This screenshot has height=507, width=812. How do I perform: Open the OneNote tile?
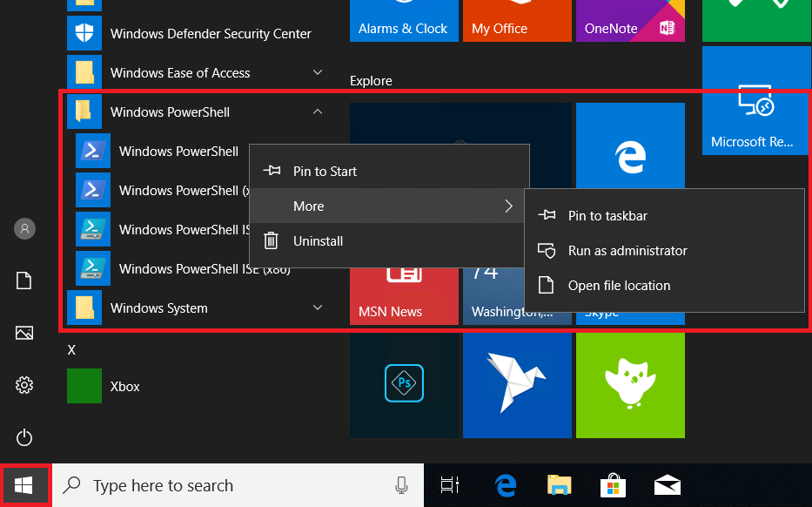[630, 21]
